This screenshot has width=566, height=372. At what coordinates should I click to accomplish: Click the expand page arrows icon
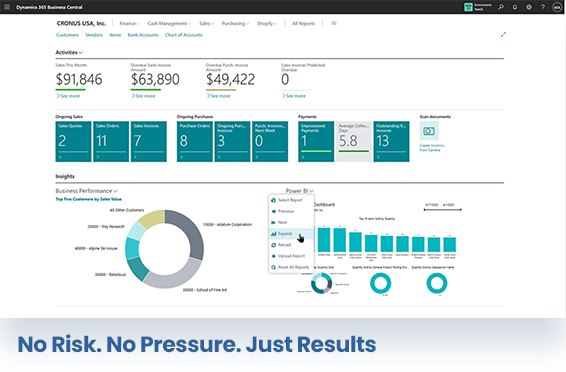click(503, 35)
